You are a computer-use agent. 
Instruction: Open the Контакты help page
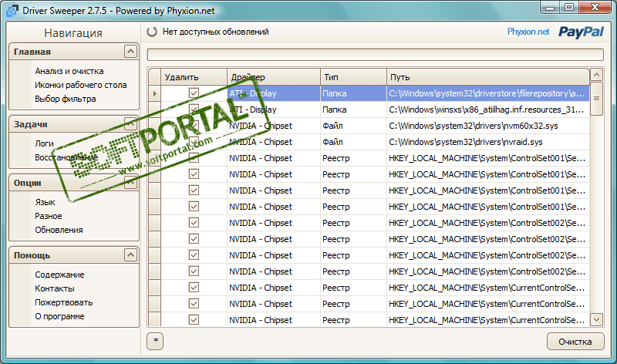tap(54, 288)
